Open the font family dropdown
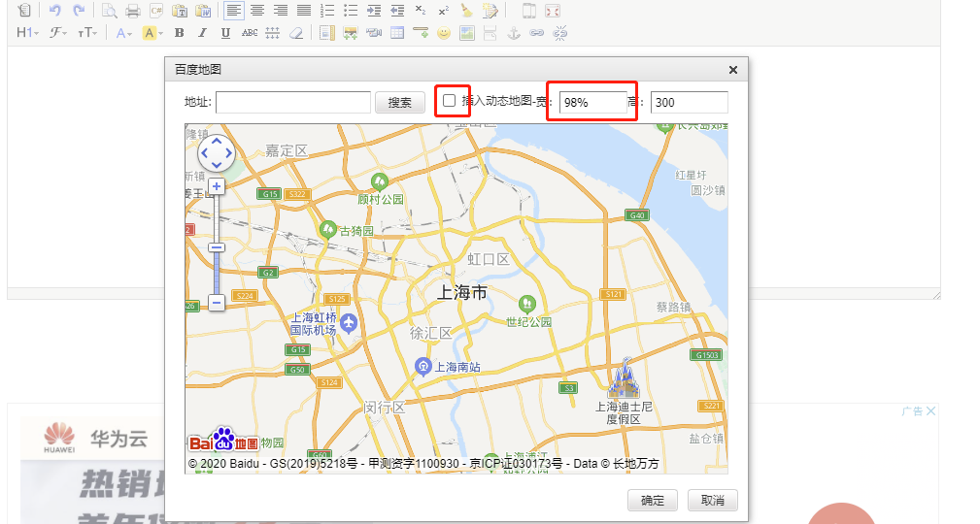This screenshot has height=524, width=980. point(58,32)
